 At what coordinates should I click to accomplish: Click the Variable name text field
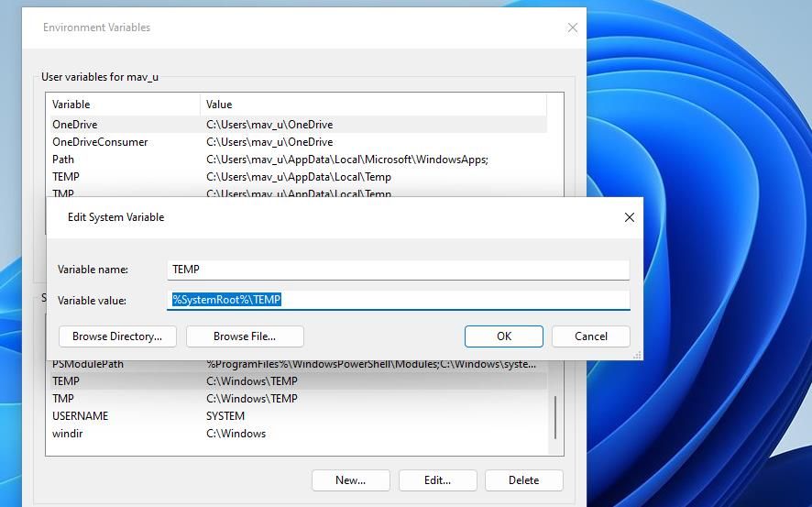point(399,270)
